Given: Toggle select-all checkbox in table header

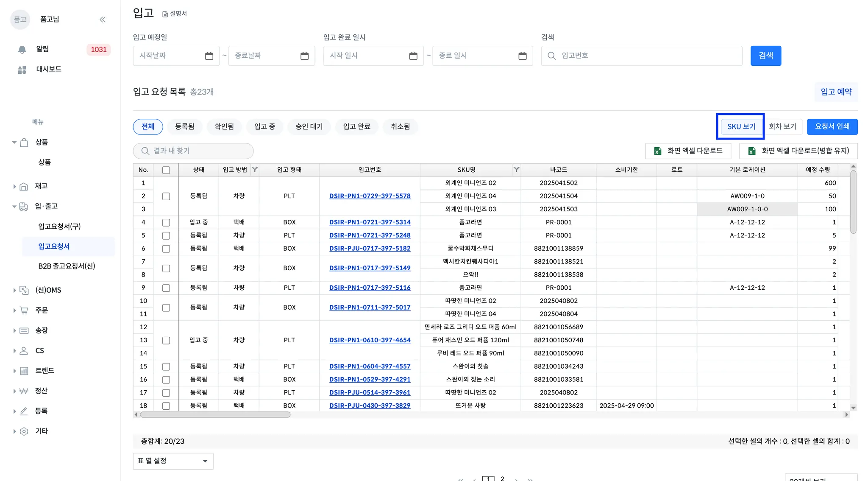Looking at the screenshot, I should (x=166, y=170).
